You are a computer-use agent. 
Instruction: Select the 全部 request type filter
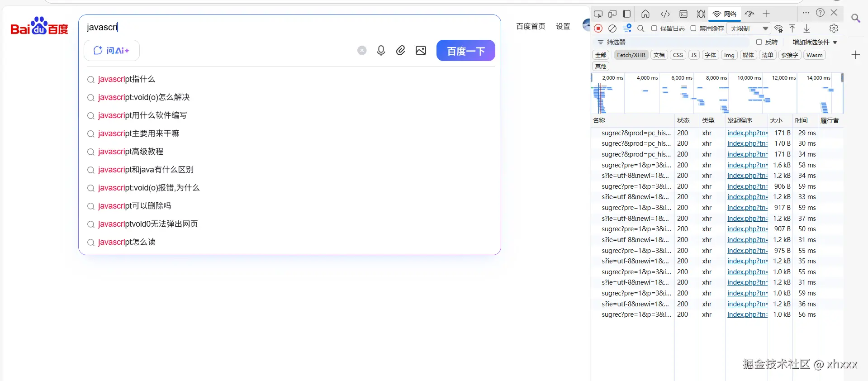601,55
